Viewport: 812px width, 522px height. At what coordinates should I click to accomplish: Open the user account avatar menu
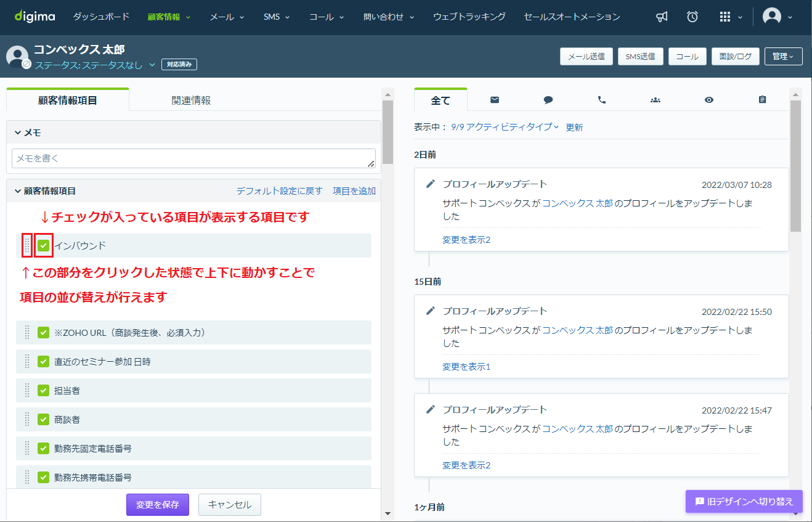tap(772, 17)
